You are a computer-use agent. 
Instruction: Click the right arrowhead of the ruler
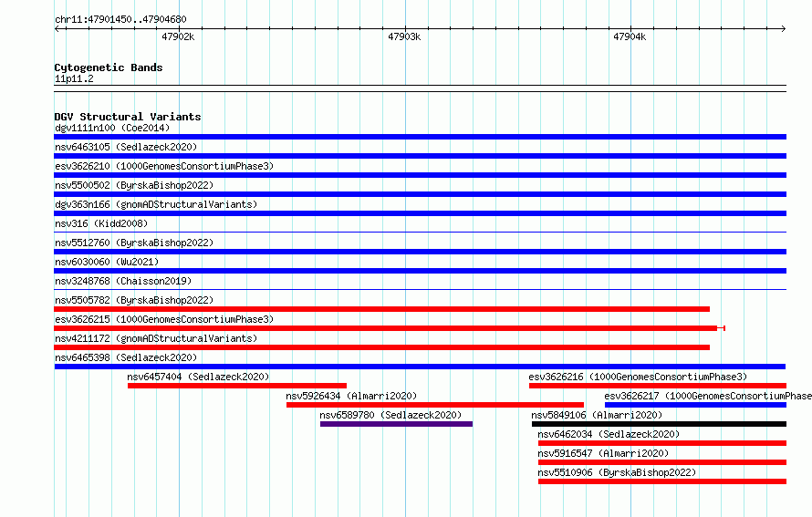pyautogui.click(x=784, y=28)
